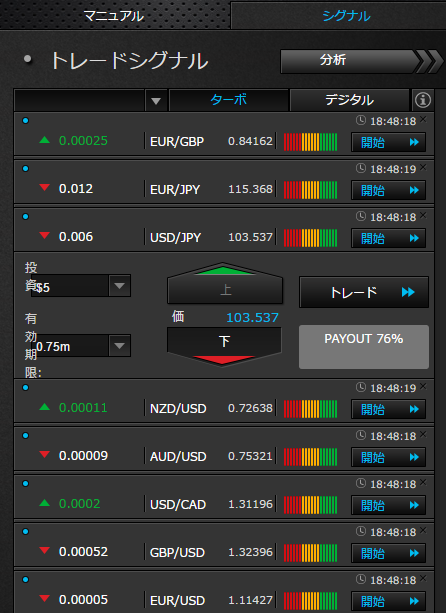Viewport: 446px width, 613px height.
Task: Select the EUR/GBP pair label
Action: [177, 142]
